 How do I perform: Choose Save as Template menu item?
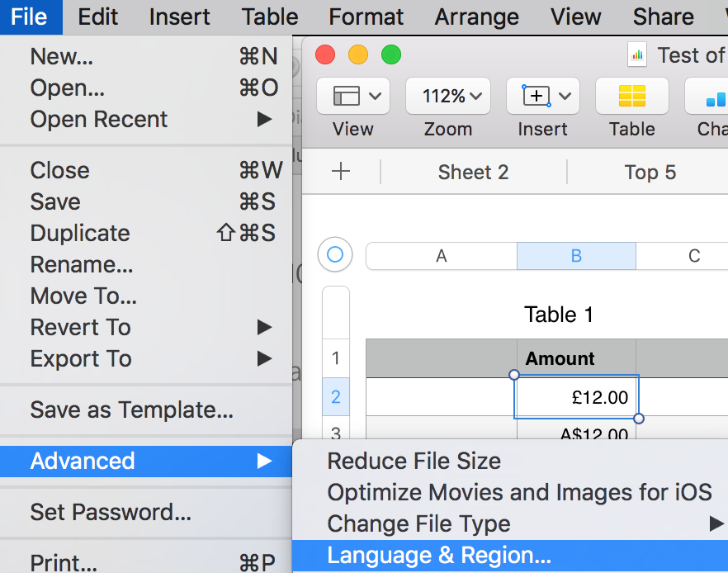coord(132,410)
